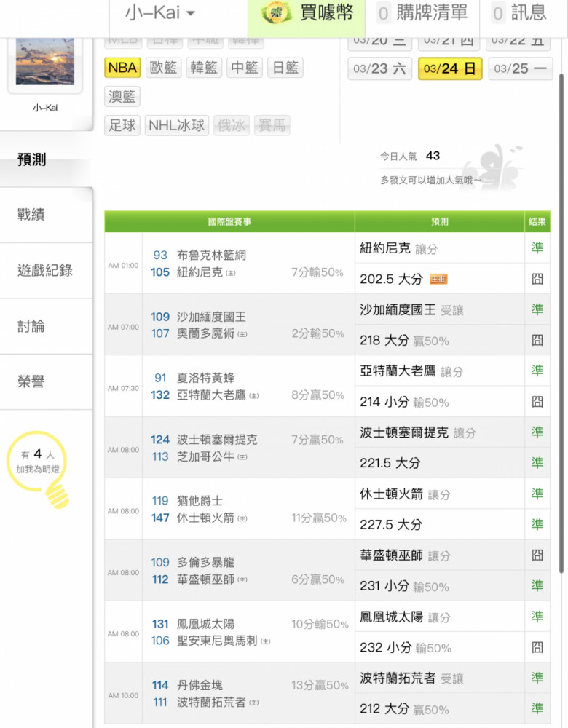Click the 囧 result for 202.5 大分

(537, 279)
